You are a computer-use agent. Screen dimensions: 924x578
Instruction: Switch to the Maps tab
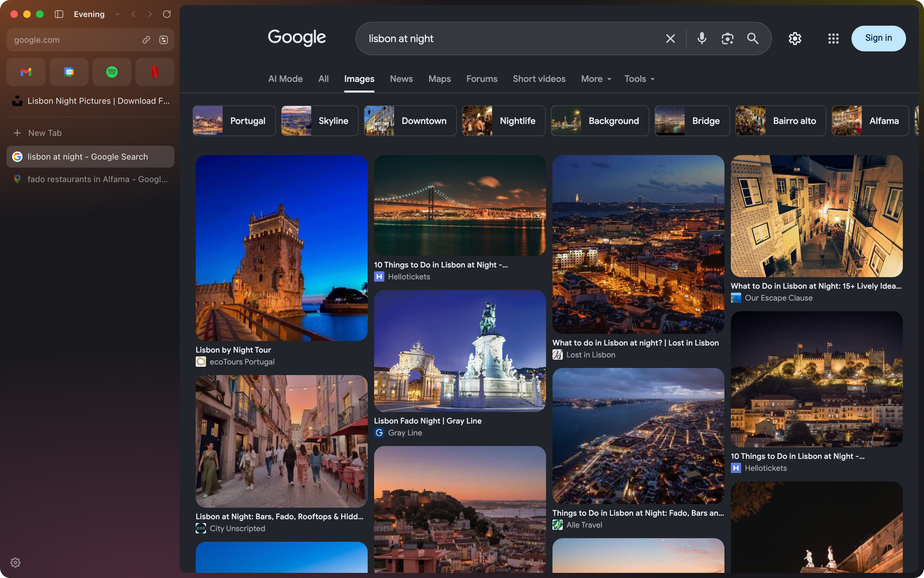[x=440, y=79]
